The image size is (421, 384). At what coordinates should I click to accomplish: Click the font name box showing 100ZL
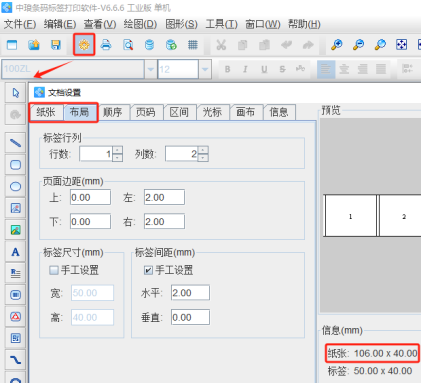click(73, 69)
